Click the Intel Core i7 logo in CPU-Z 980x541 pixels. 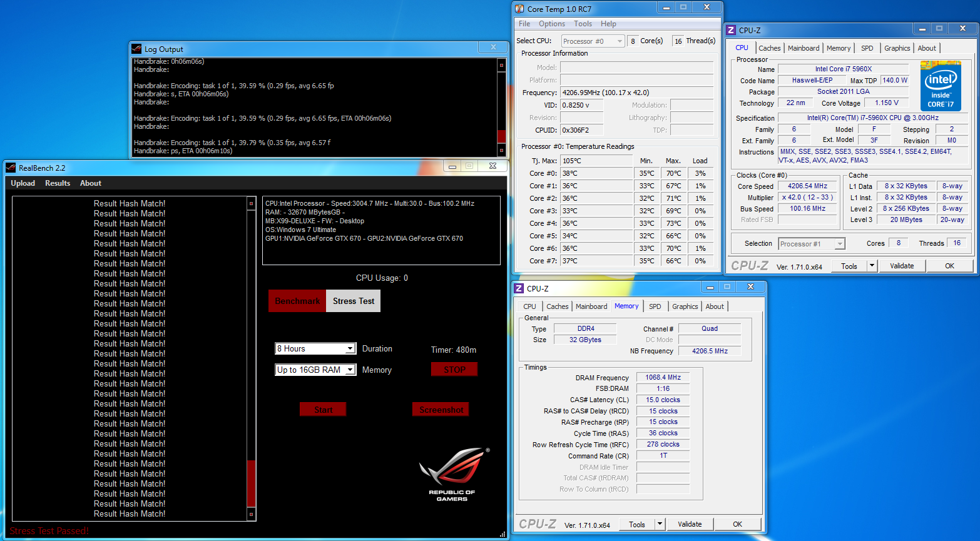[x=941, y=86]
